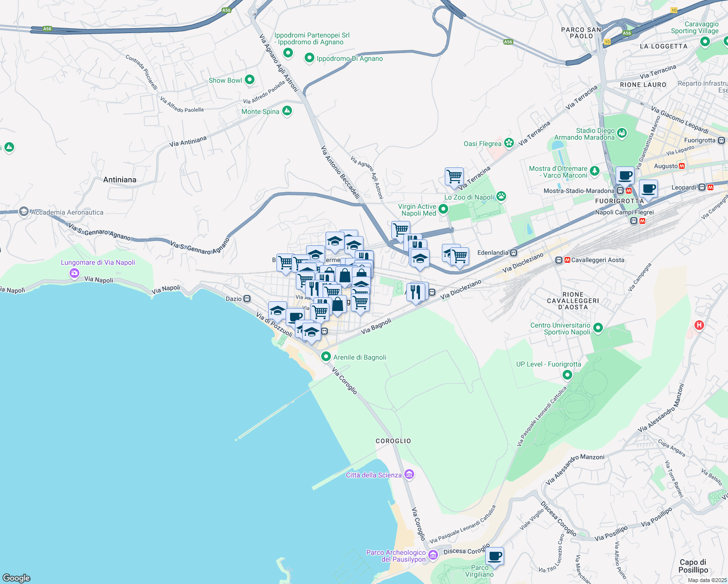
Task: Select the Augusto metro station icon
Action: click(x=682, y=166)
